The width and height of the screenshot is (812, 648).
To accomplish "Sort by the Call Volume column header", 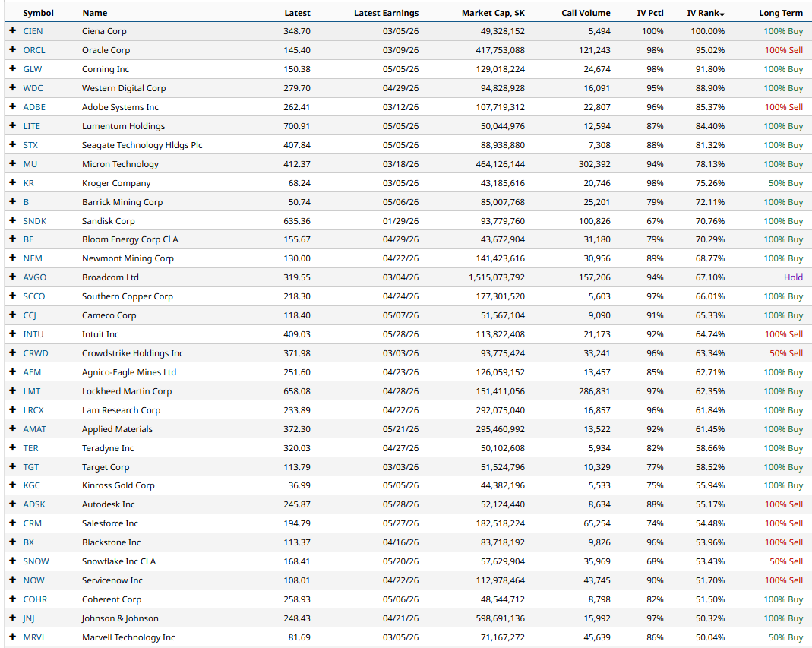I will pos(586,13).
